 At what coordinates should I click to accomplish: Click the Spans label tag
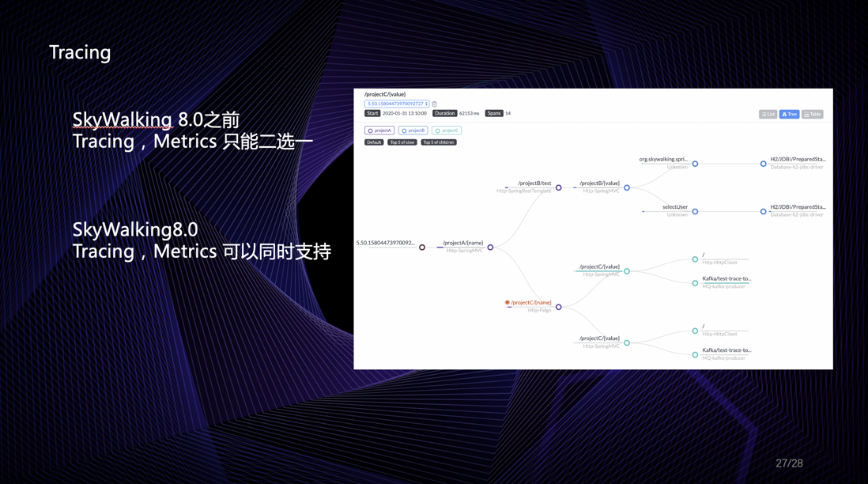(x=494, y=114)
